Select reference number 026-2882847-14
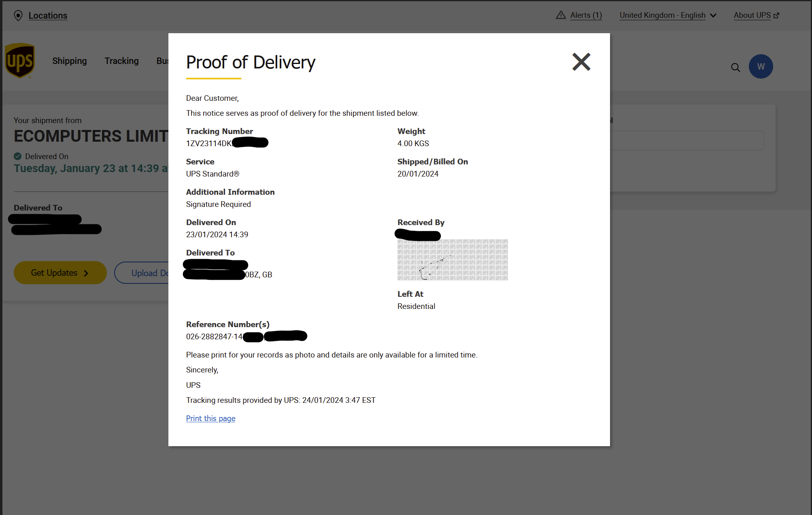 point(214,336)
